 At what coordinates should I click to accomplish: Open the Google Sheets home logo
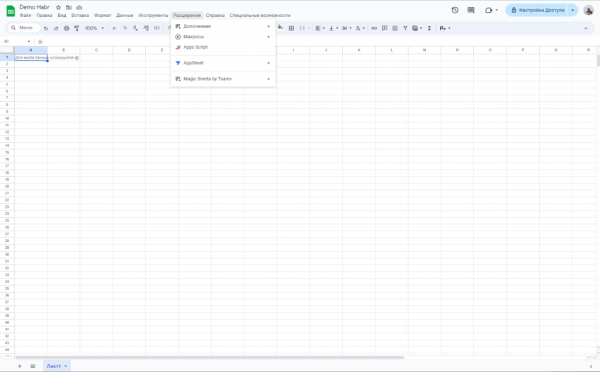11,11
